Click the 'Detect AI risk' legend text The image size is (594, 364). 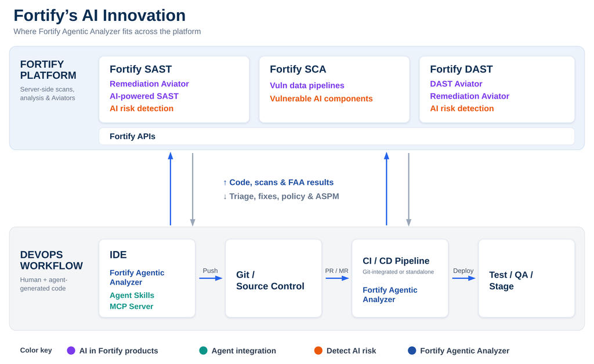click(351, 351)
